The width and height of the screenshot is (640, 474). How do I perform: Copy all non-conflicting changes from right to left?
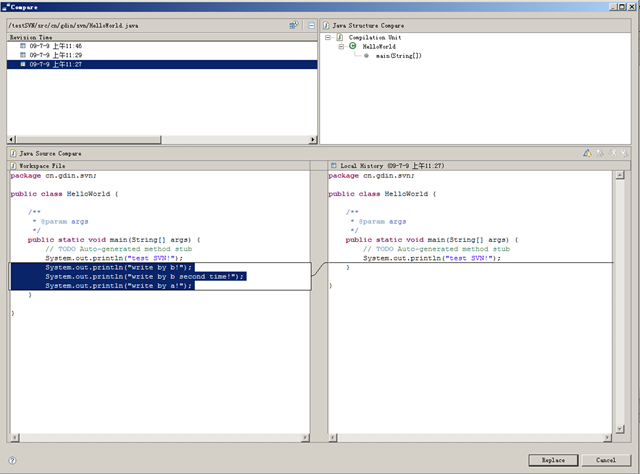[x=587, y=153]
